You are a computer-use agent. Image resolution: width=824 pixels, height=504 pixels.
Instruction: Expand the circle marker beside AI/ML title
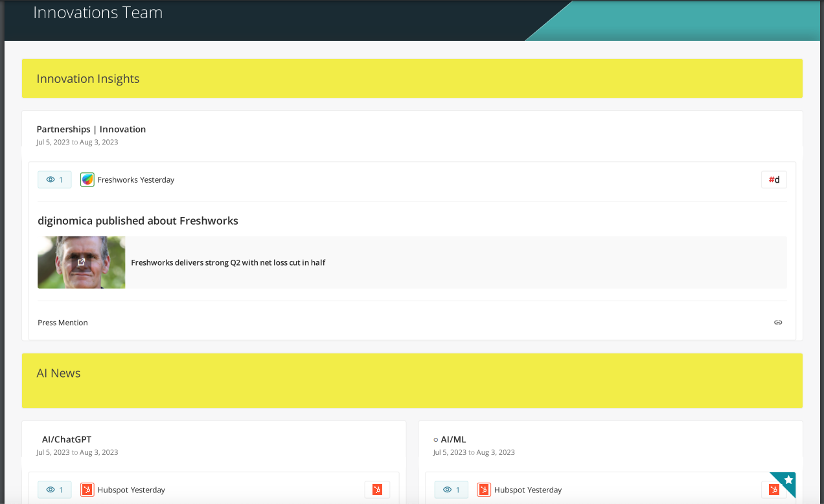click(436, 439)
